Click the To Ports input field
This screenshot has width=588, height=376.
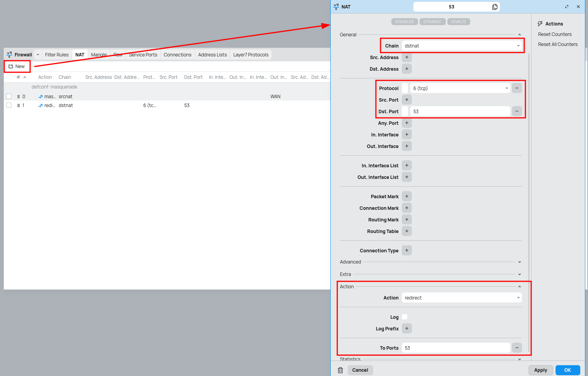(456, 348)
